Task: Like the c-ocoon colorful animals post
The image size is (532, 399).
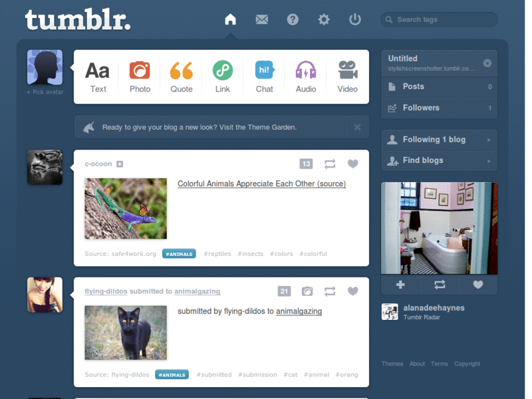Action: pos(353,164)
